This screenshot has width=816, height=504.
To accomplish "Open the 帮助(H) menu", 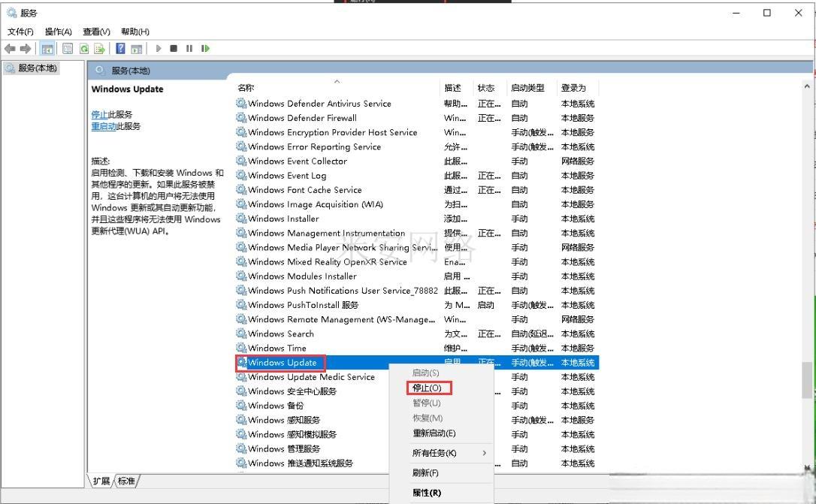I will [x=134, y=32].
